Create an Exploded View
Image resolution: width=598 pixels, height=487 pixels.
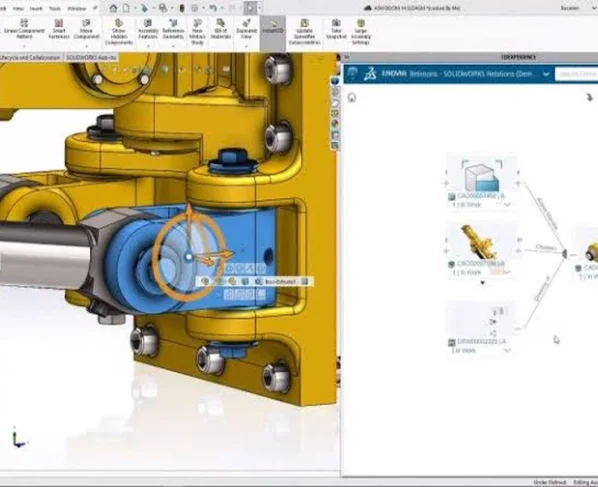246,29
